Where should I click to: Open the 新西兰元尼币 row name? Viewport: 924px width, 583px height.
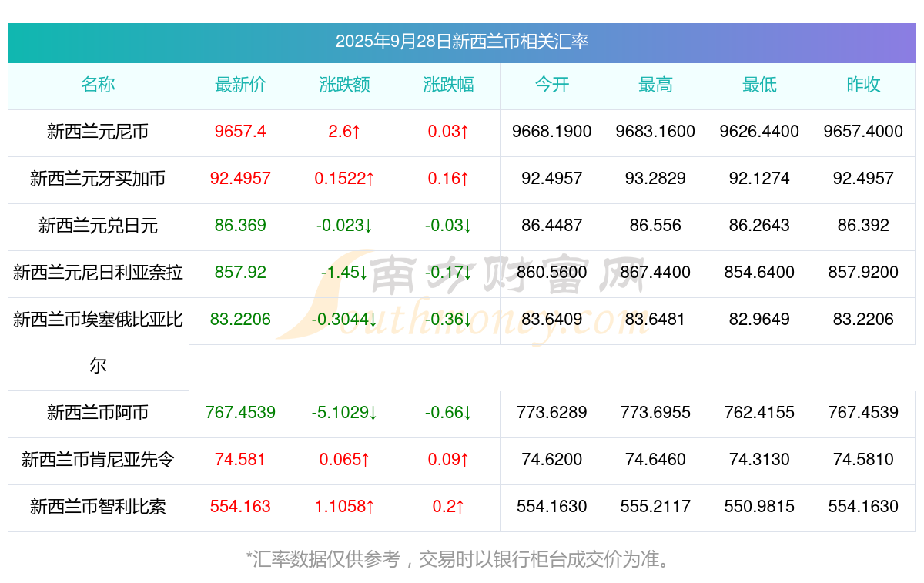pos(98,132)
